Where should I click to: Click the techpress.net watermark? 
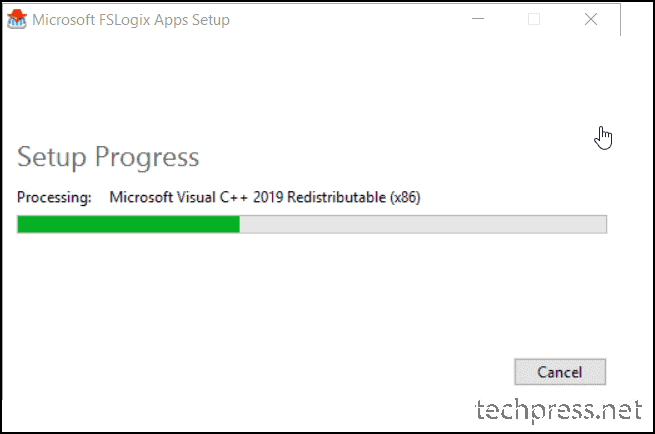559,410
